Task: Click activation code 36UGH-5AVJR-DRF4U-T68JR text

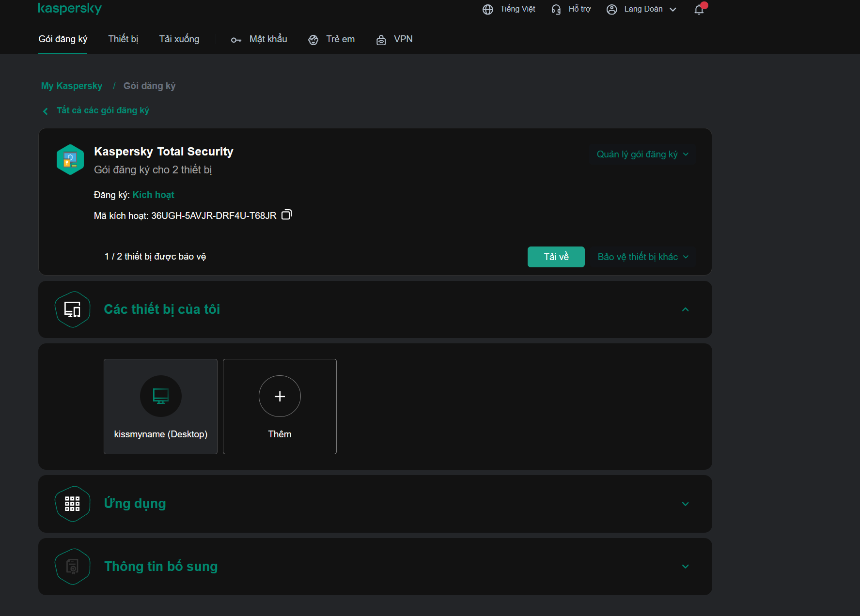Action: 214,216
